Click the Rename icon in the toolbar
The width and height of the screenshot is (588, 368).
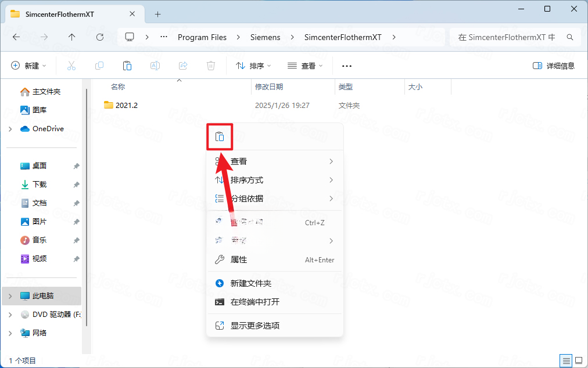[155, 66]
